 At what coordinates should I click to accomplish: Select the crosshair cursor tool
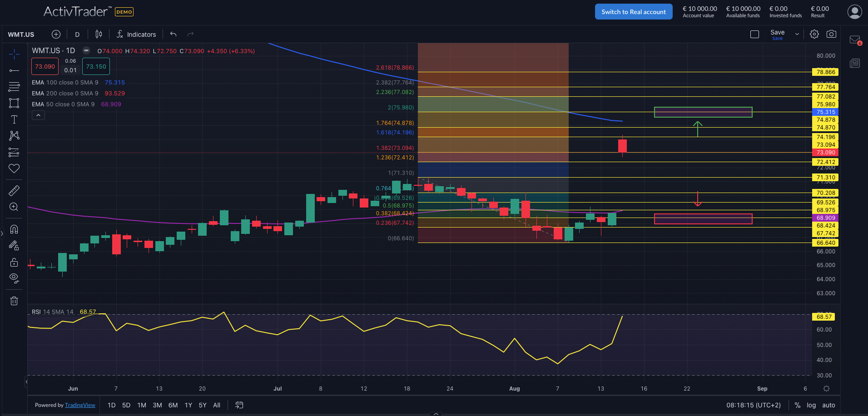click(14, 54)
